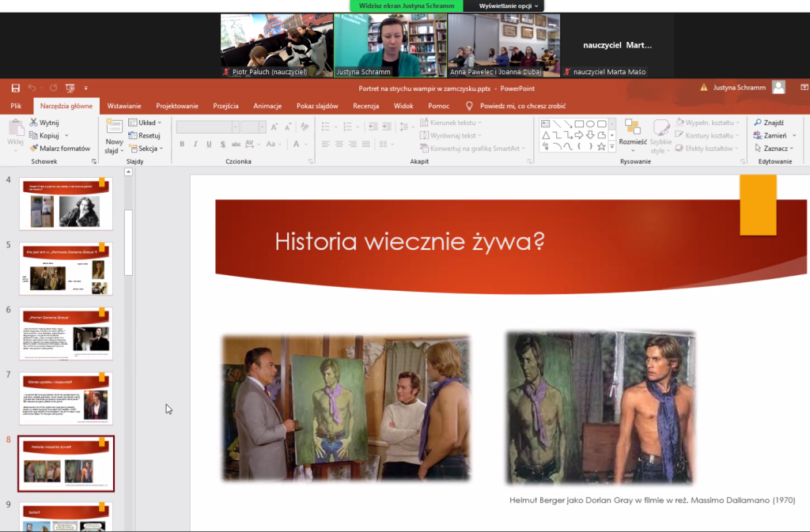The height and width of the screenshot is (532, 810).
Task: Select slide 7 thumbnail in the panel
Action: 66,398
